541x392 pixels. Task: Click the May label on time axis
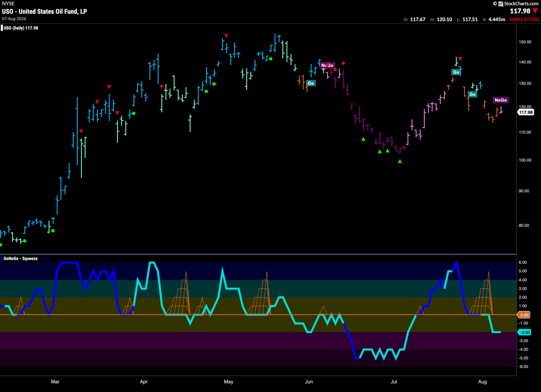[228, 381]
